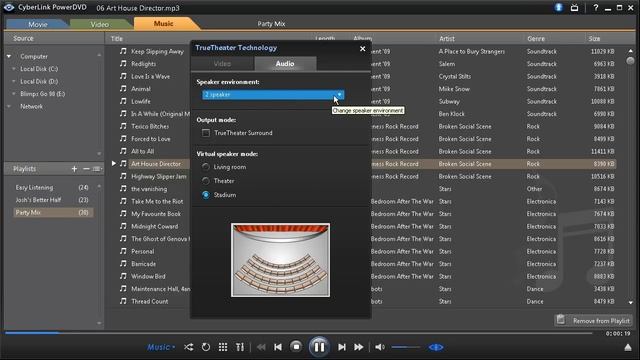
Task: Toggle shuffle playback mode
Action: point(189,347)
